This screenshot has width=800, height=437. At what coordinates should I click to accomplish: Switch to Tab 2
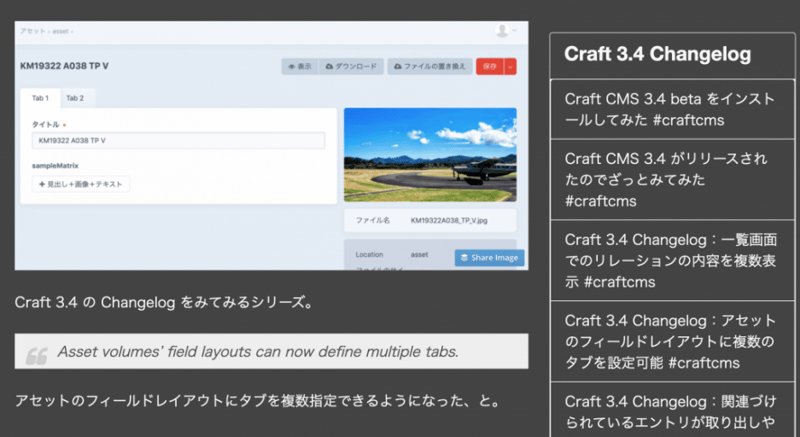click(x=75, y=98)
